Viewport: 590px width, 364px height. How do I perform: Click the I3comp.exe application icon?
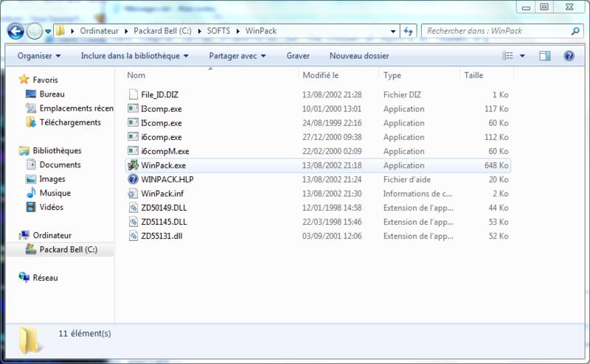pos(133,108)
